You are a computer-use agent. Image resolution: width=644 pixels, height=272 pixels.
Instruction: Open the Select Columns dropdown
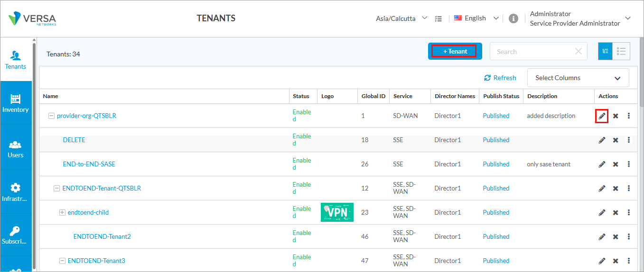tap(578, 78)
